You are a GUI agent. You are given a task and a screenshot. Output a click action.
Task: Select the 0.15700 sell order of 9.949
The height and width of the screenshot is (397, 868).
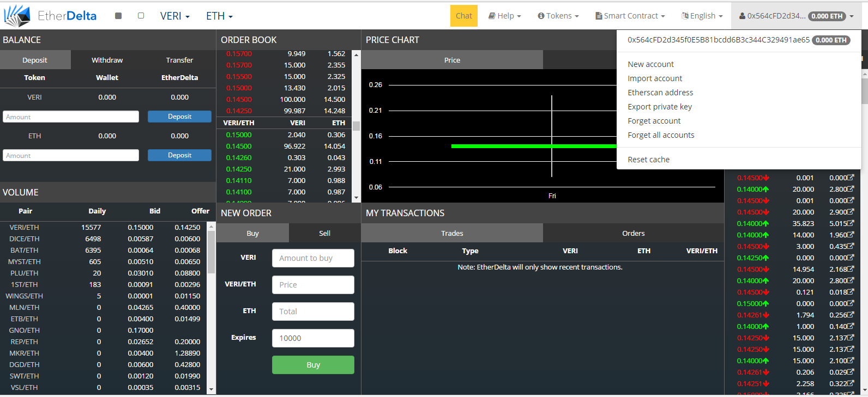(x=285, y=54)
